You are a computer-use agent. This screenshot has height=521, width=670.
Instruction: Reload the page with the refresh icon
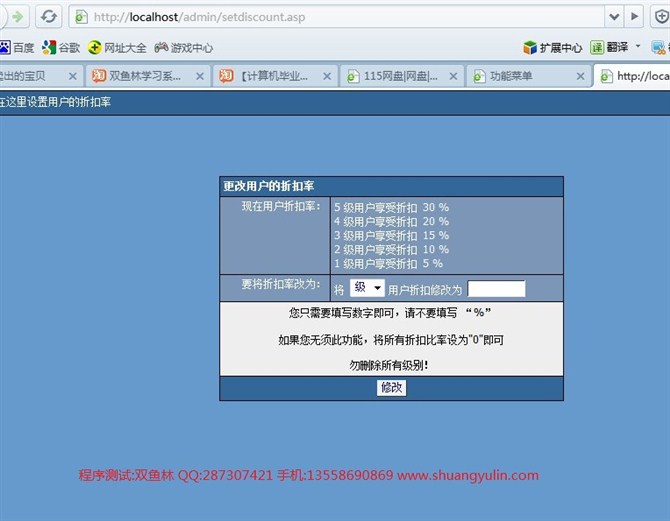pos(48,16)
